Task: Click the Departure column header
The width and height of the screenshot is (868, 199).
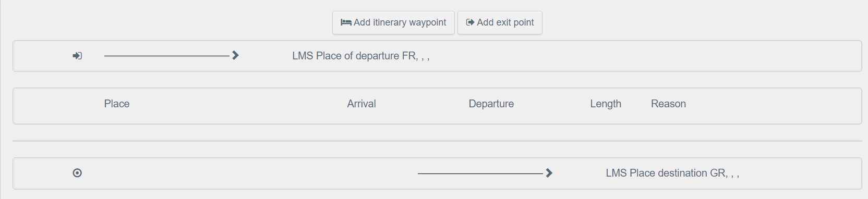Action: (x=491, y=104)
